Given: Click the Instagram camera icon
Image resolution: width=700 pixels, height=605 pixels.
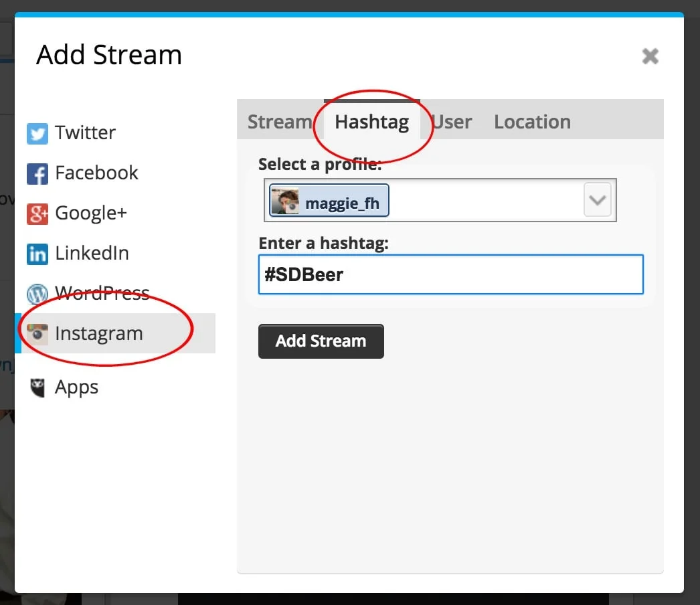Looking at the screenshot, I should (x=37, y=334).
